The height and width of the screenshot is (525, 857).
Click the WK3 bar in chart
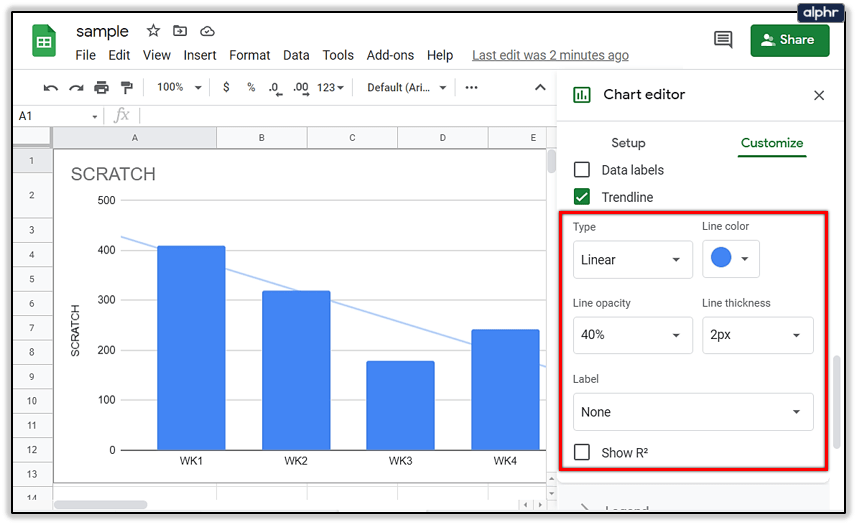tap(401, 405)
